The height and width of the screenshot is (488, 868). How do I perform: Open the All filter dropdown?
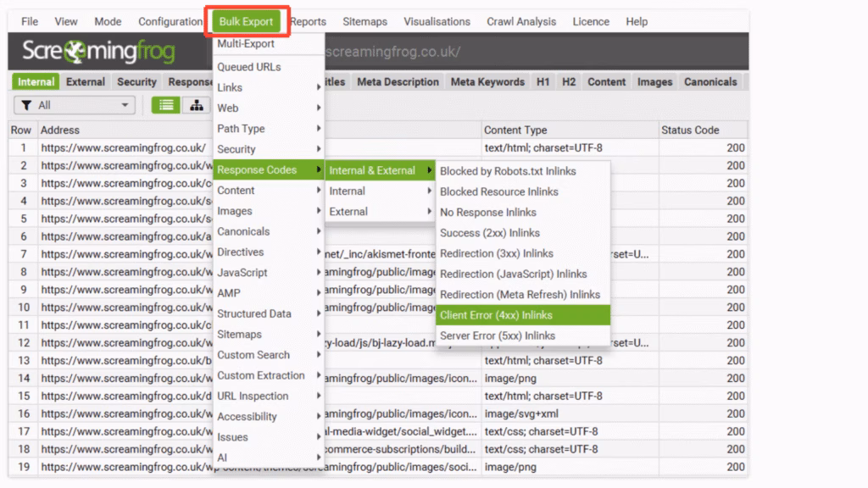tap(75, 105)
